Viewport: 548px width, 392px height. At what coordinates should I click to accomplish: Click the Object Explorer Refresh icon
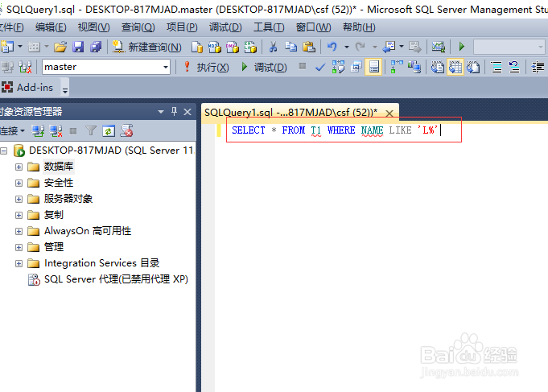point(109,131)
